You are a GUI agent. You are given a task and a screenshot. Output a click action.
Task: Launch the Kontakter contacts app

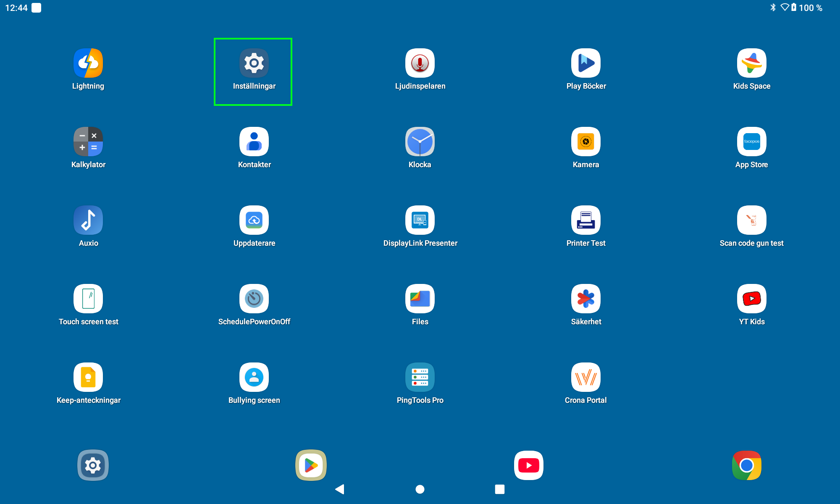click(254, 142)
